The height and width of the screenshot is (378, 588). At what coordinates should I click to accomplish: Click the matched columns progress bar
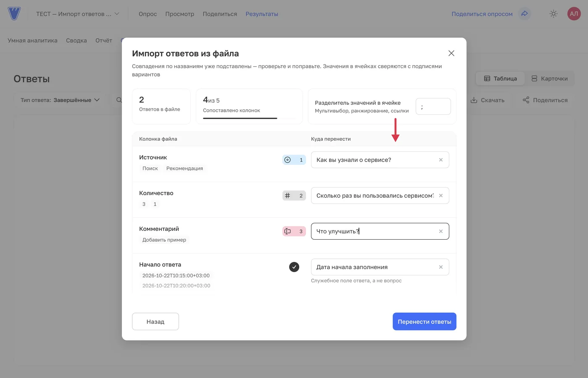coord(250,118)
